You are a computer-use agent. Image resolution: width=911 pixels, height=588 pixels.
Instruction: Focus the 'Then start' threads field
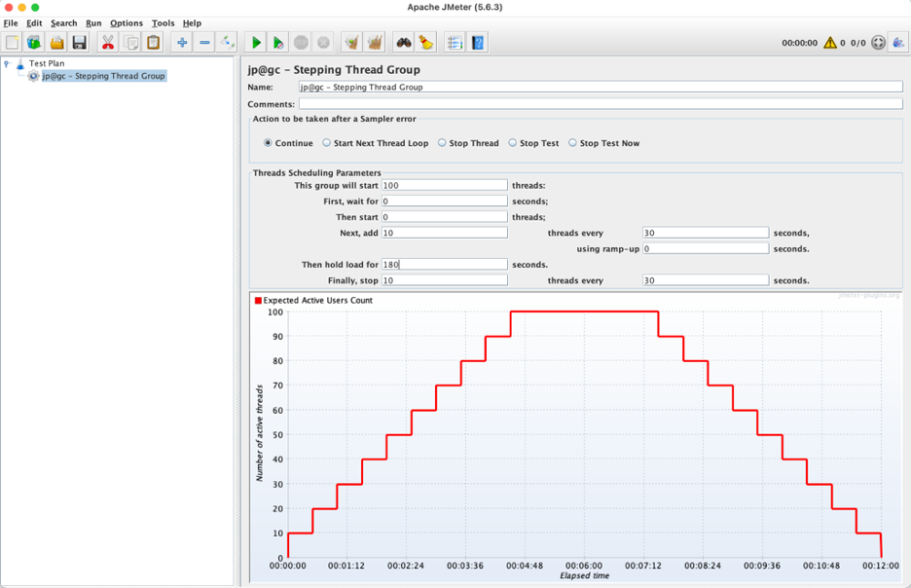click(445, 217)
